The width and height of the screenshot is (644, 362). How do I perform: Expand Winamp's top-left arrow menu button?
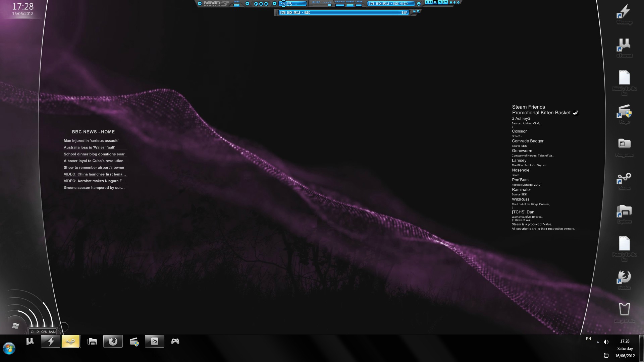[200, 4]
